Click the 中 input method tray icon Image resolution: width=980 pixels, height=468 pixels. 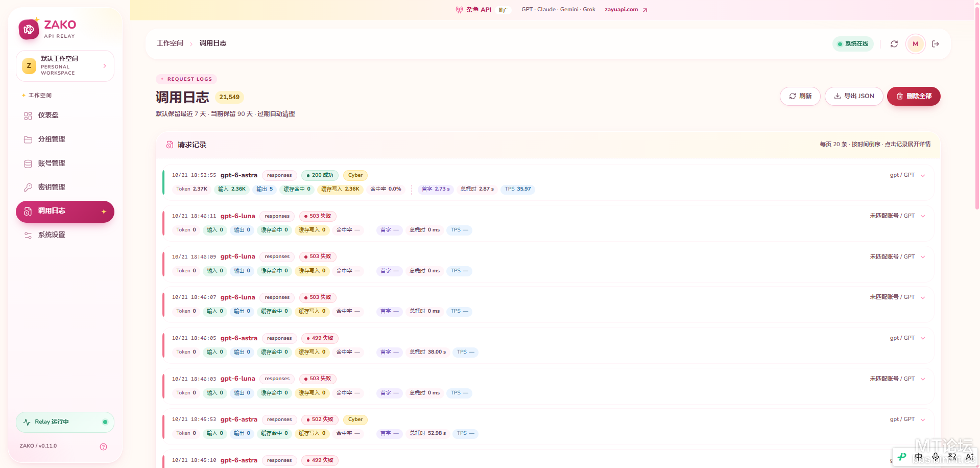tap(919, 457)
